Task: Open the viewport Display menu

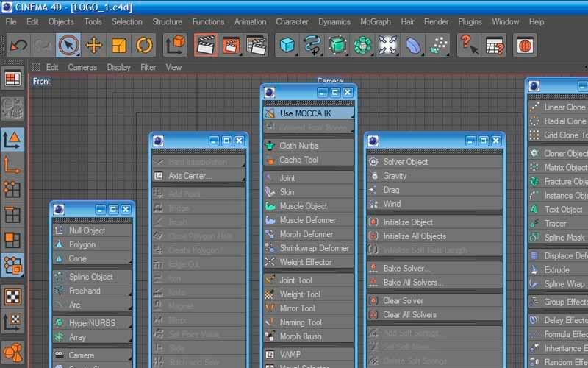Action: point(118,67)
